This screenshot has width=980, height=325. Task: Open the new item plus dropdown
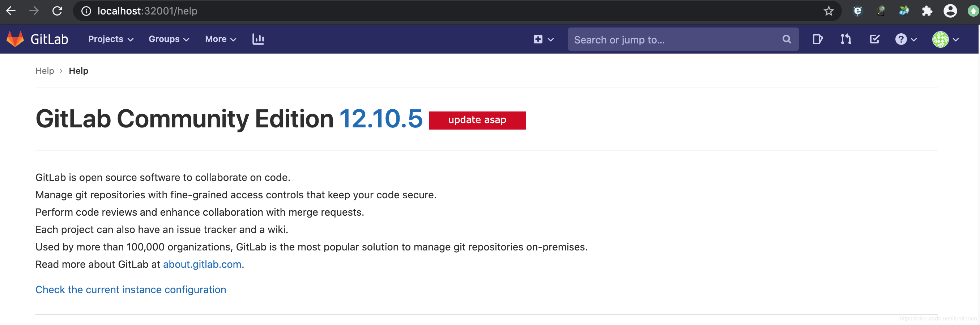pos(543,39)
